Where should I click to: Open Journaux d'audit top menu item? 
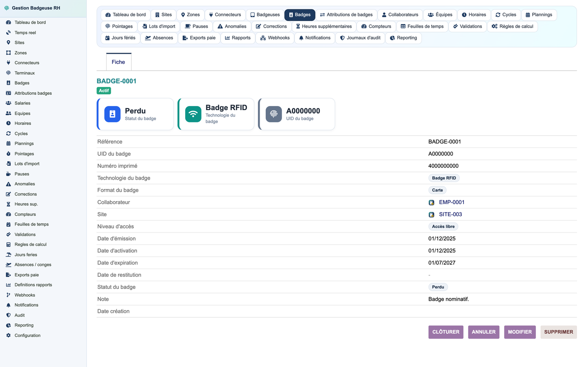[360, 38]
